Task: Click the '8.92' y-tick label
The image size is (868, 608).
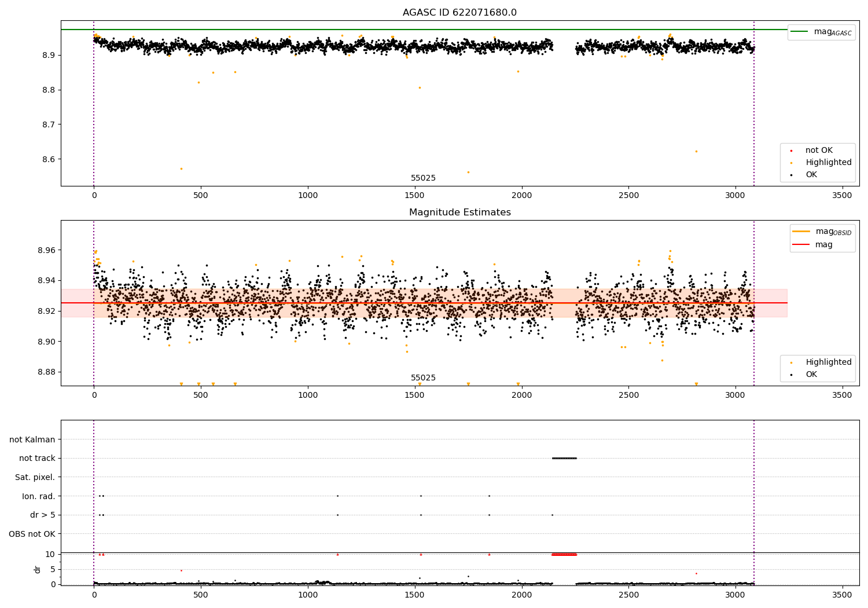Action: point(47,311)
